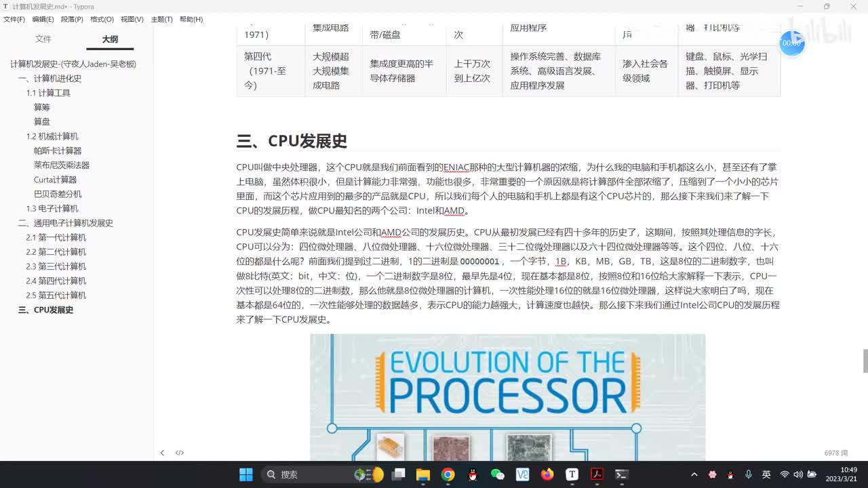Go to outline item 1.1 计算工具
The height and width of the screenshot is (488, 868).
[48, 93]
